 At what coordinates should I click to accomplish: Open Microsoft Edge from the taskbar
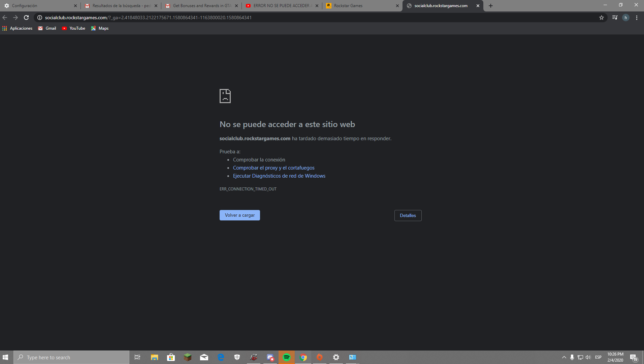click(221, 357)
